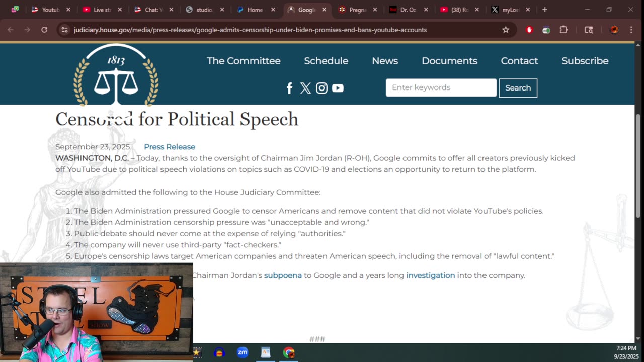Open the Press Release category link
Viewport: 644px width, 362px height.
pyautogui.click(x=170, y=147)
